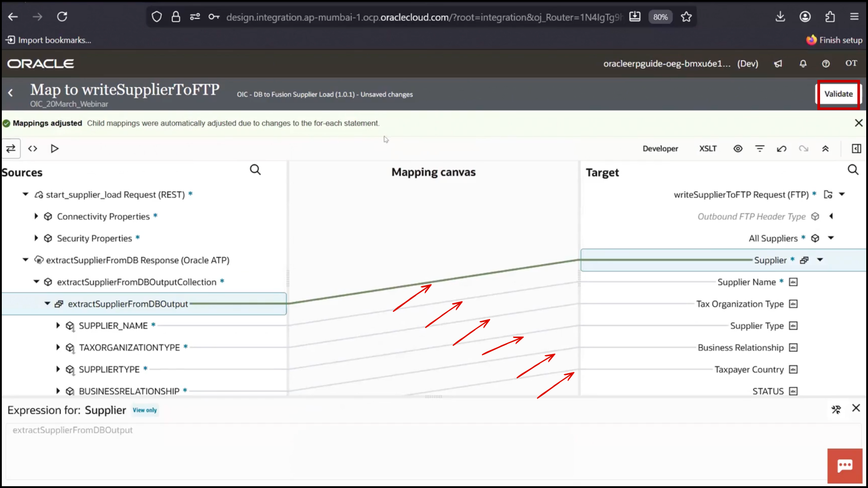Open the Oracle help question mark icon

(x=826, y=64)
